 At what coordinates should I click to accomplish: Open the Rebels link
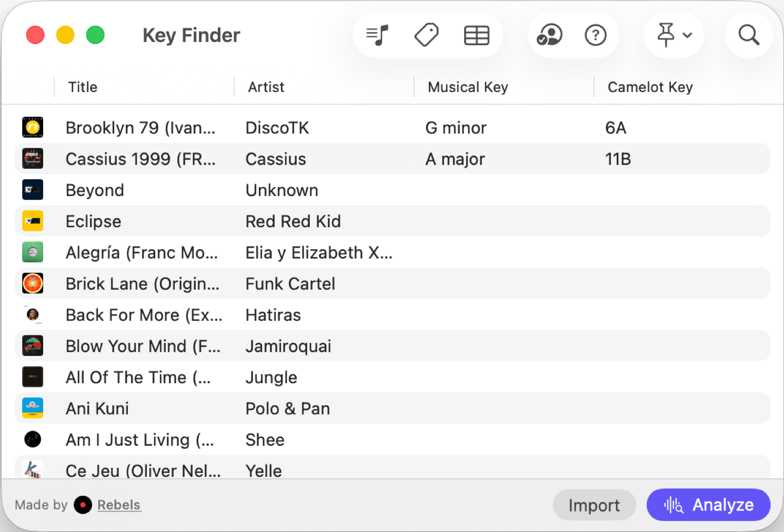point(119,505)
